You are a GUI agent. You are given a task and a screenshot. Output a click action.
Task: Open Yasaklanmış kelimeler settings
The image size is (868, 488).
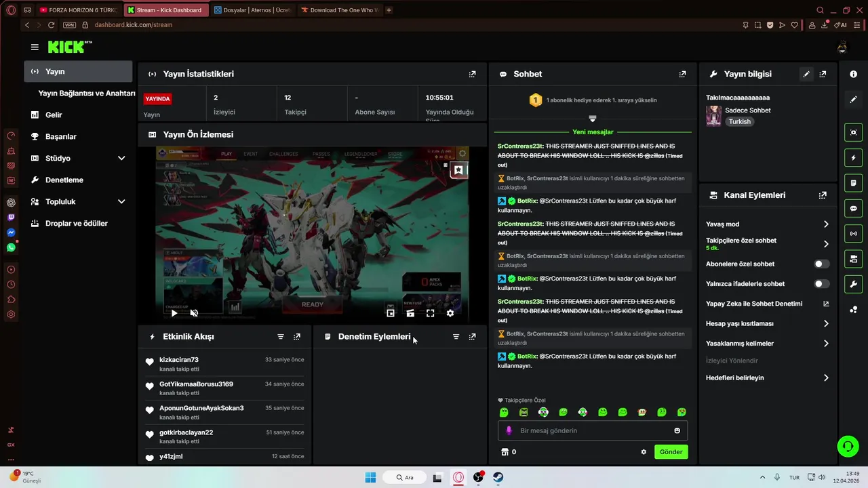(767, 344)
